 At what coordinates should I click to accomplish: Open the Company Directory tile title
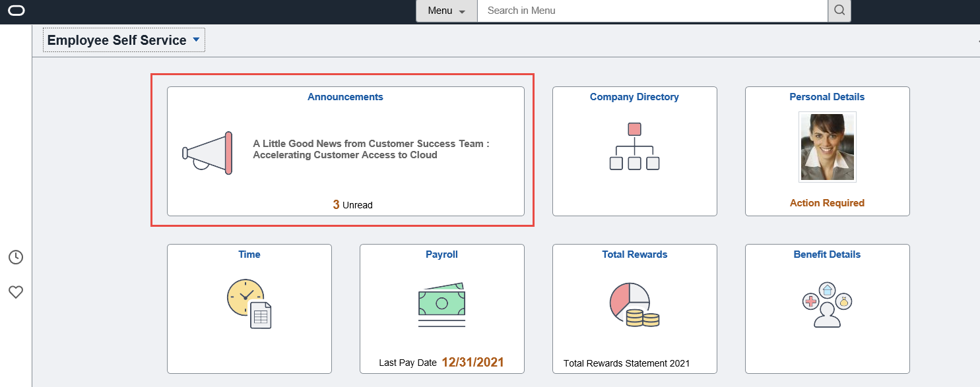pyautogui.click(x=634, y=97)
